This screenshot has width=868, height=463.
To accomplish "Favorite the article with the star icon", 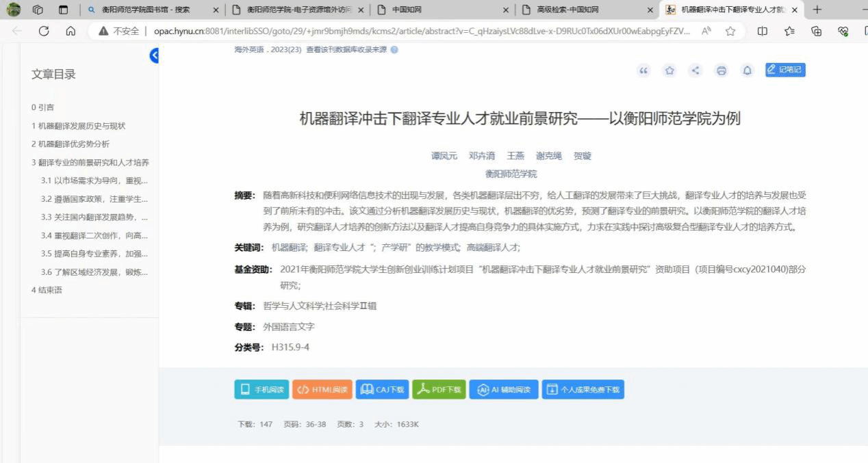I will [x=669, y=70].
